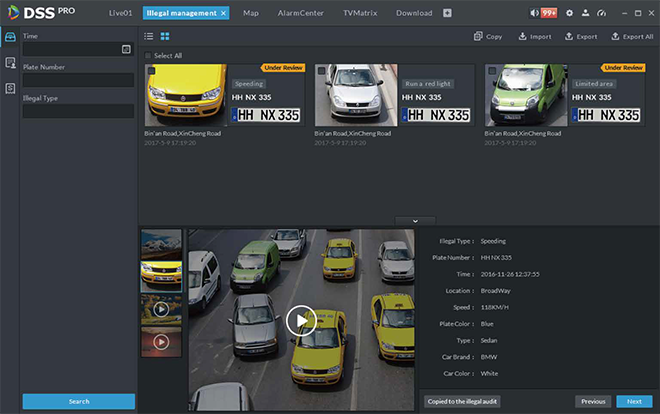This screenshot has width=660, height=414.
Task: Go to the Next violation record
Action: pos(634,401)
